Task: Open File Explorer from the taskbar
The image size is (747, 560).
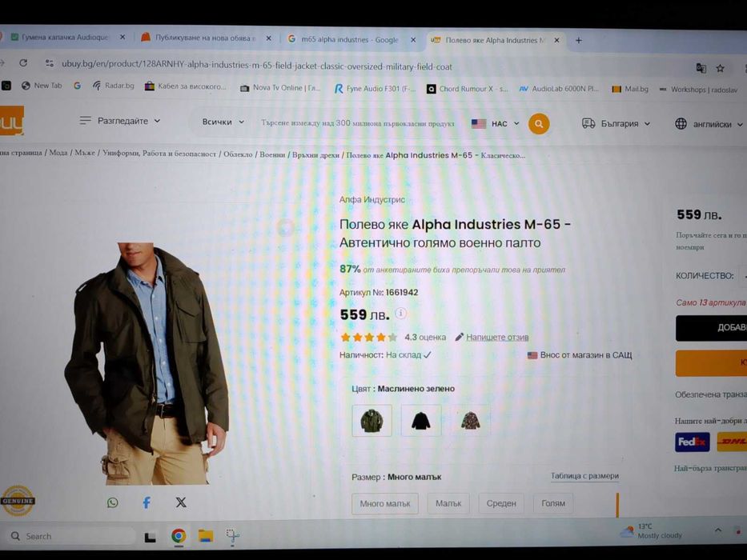Action: pyautogui.click(x=206, y=536)
